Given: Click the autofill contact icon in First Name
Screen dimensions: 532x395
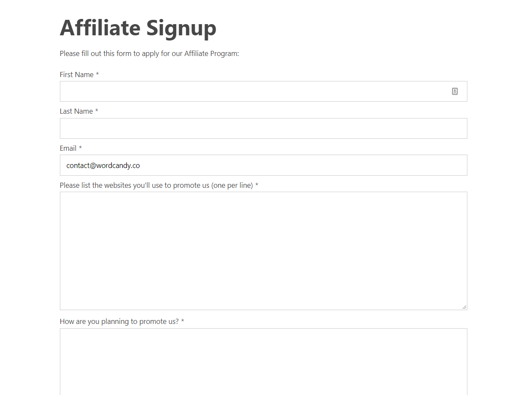Looking at the screenshot, I should point(454,91).
